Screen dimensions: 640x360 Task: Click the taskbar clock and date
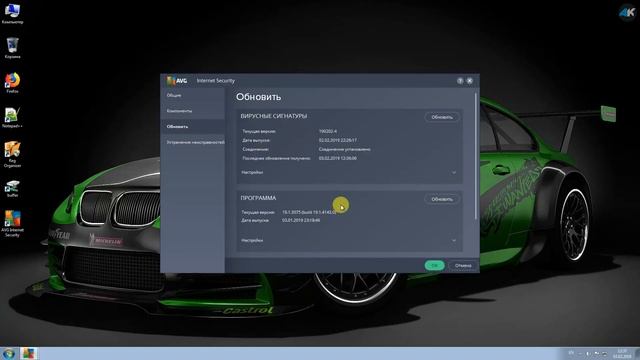[x=622, y=353]
